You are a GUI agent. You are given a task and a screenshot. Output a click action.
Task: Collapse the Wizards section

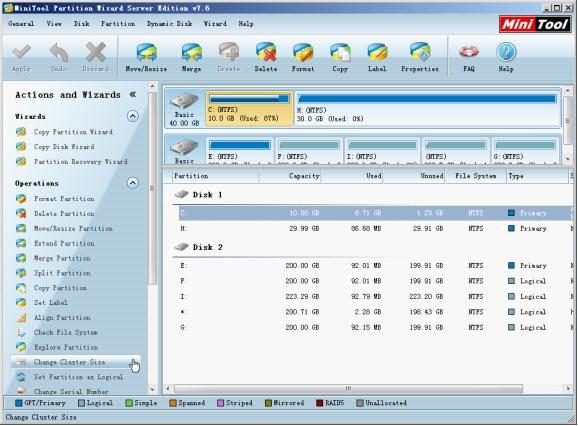click(133, 116)
